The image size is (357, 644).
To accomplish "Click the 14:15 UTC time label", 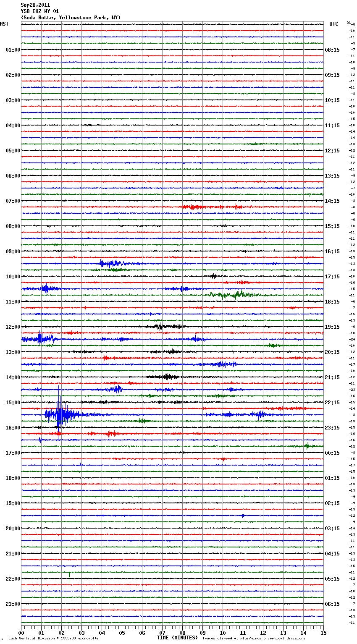I will coord(332,201).
